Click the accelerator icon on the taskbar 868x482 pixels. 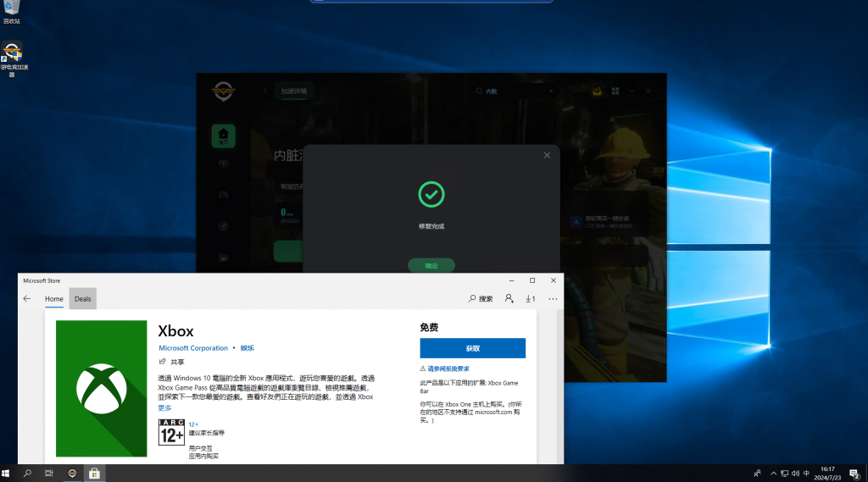click(x=72, y=474)
